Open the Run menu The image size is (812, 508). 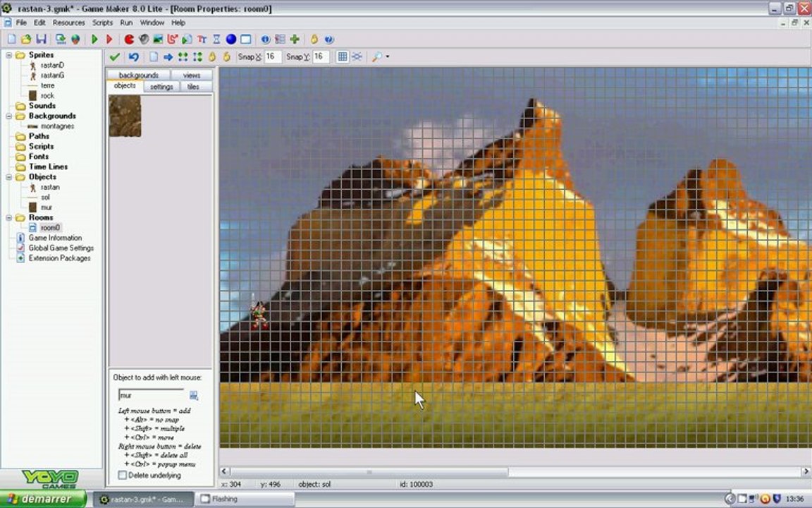tap(126, 23)
